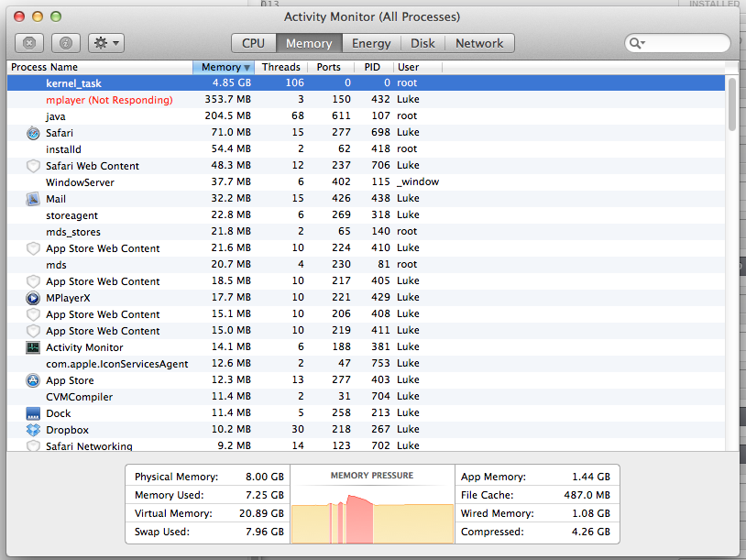Click icon of App Store Web Content 21.6 MB
This screenshot has width=746, height=560.
[x=33, y=248]
